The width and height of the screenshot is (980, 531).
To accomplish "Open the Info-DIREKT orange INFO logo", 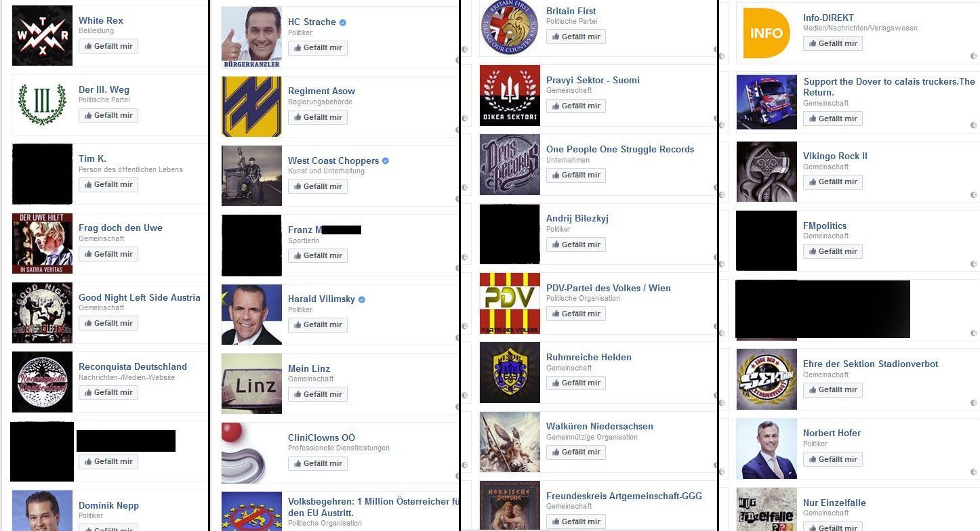I will pyautogui.click(x=767, y=32).
